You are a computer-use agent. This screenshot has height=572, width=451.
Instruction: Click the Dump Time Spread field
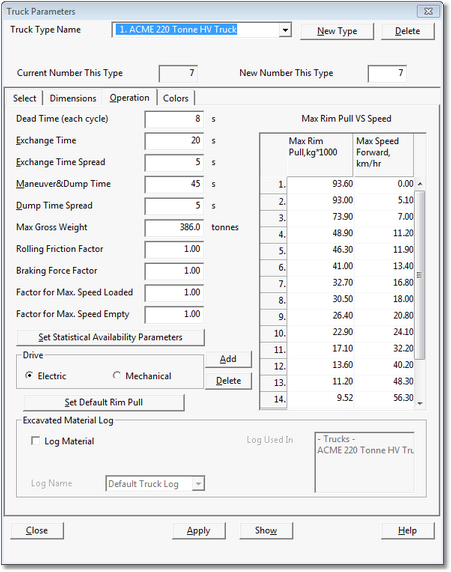pos(174,206)
